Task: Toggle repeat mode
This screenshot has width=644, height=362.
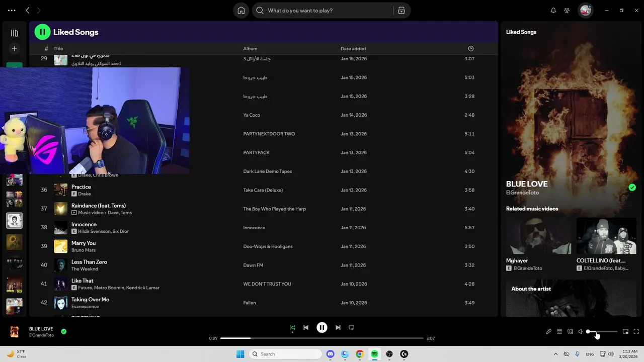Action: [352, 327]
